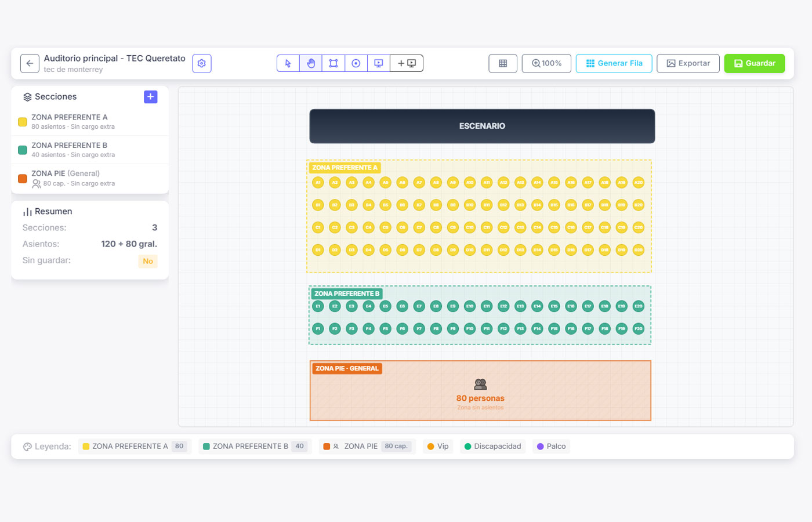The height and width of the screenshot is (522, 812).
Task: Select the pointer selection tool
Action: click(x=288, y=63)
